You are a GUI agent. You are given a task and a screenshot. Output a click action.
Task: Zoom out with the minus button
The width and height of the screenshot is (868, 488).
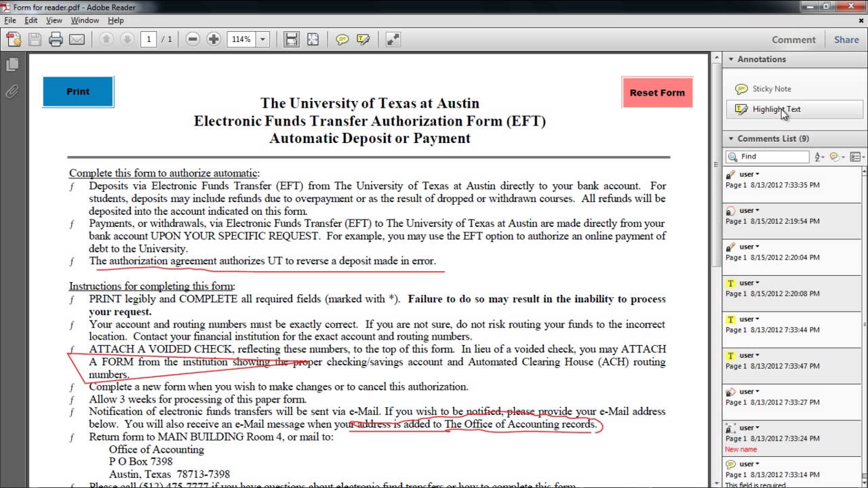click(x=193, y=39)
